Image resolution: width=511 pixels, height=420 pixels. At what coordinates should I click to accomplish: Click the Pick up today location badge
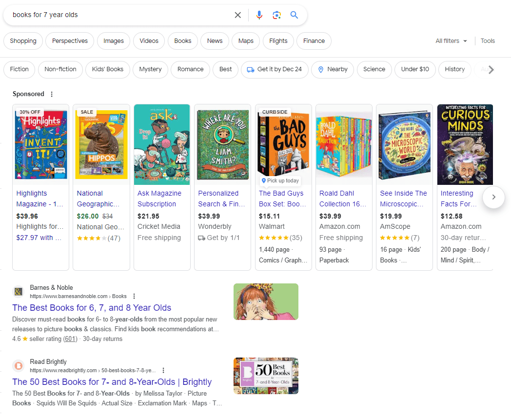click(280, 180)
